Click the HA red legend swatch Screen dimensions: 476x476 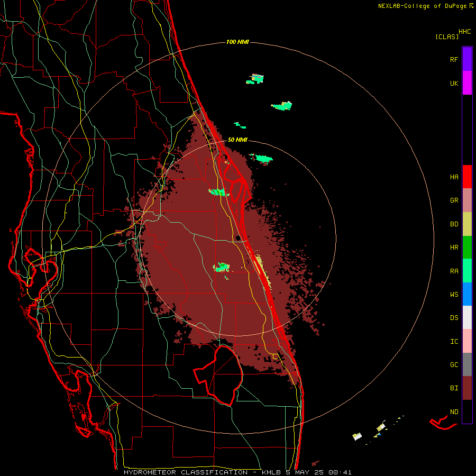pyautogui.click(x=467, y=177)
